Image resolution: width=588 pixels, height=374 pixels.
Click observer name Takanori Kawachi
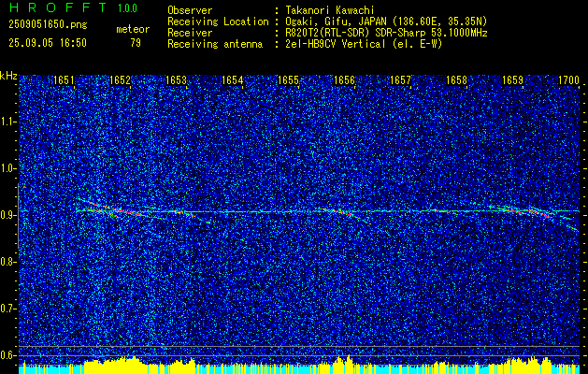coord(330,10)
